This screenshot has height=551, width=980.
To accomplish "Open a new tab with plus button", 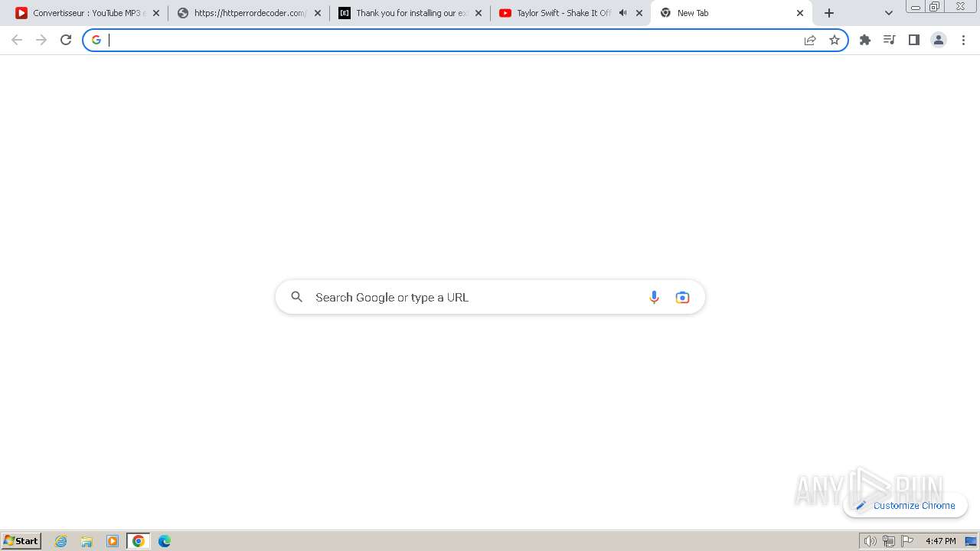I will coord(829,13).
